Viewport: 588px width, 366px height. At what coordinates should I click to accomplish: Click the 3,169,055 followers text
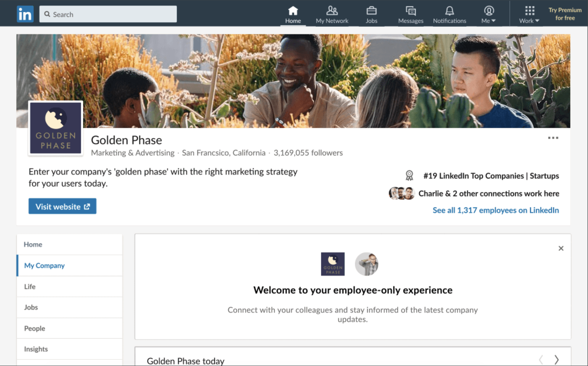click(x=308, y=153)
